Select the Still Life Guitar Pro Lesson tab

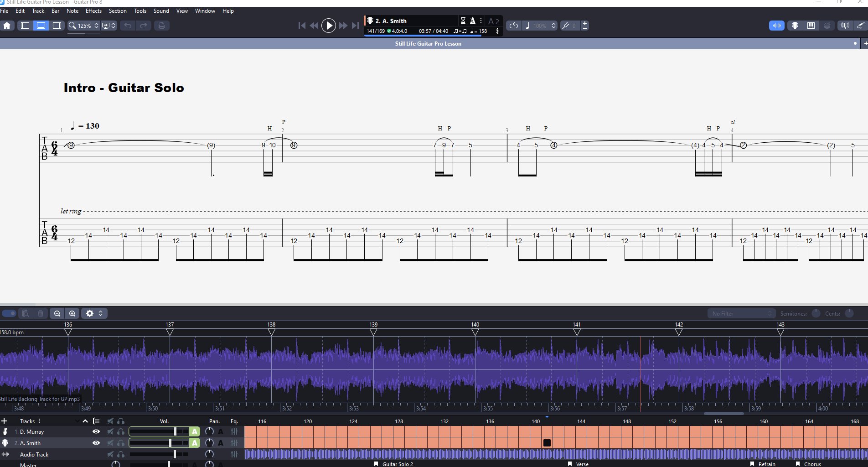coord(428,44)
